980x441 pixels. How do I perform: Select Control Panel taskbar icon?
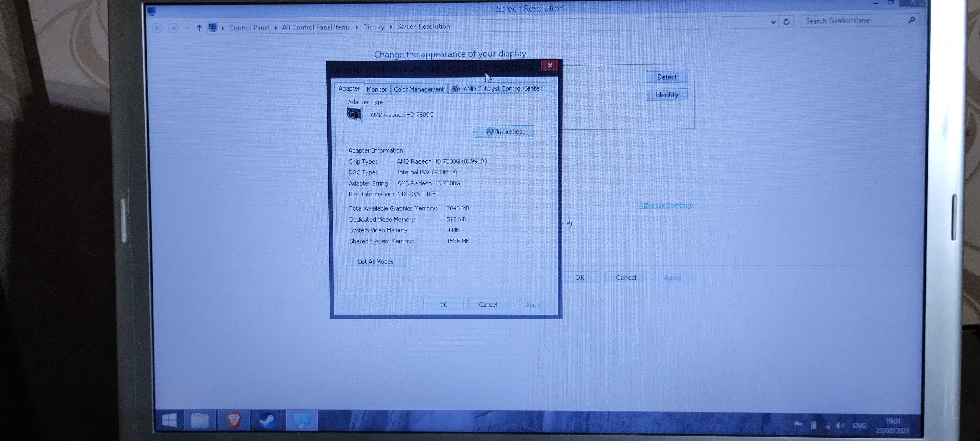point(301,421)
